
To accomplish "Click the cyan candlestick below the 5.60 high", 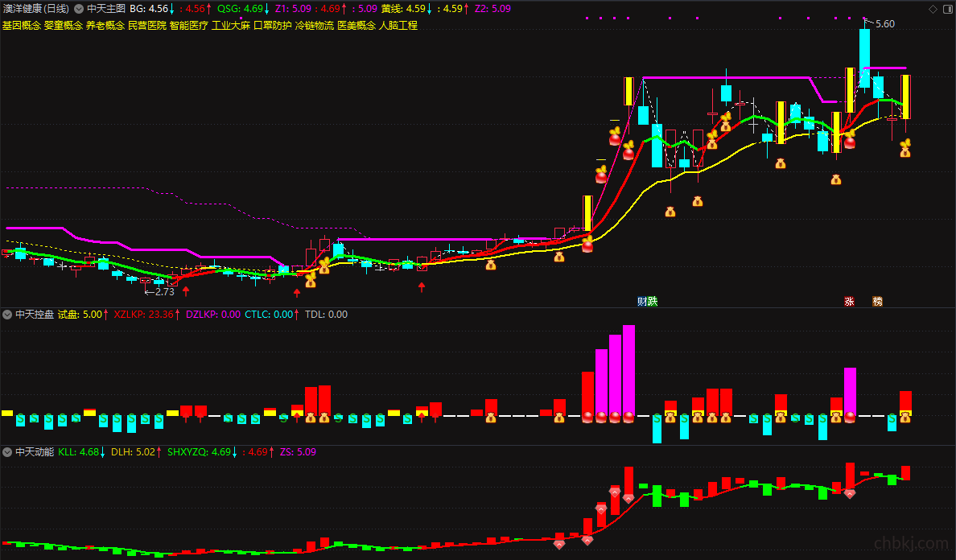I will (864, 49).
